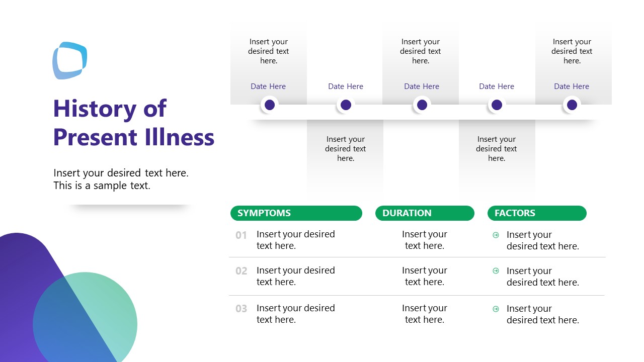644x362 pixels.
Task: Select the first timeline dot marker
Action: pos(270,105)
